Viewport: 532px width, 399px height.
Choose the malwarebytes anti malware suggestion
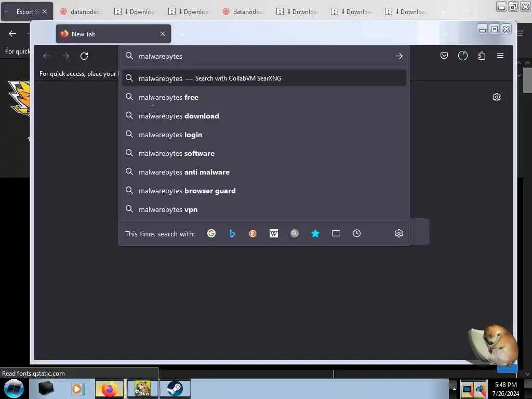[x=264, y=172]
